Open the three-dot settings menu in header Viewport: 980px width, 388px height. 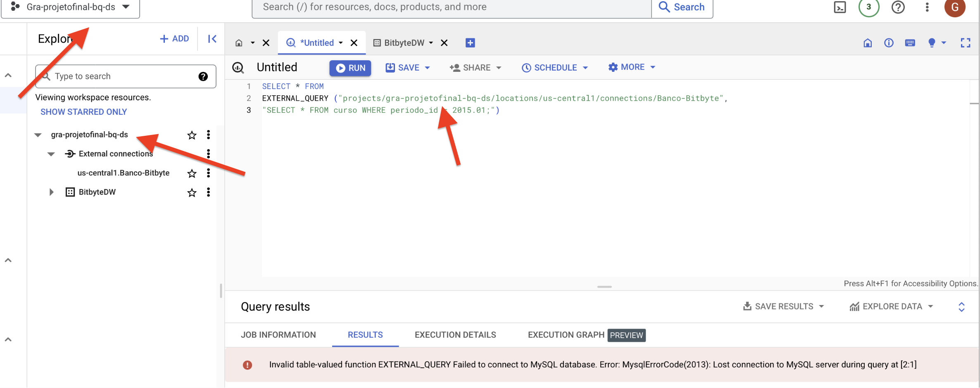pyautogui.click(x=927, y=7)
